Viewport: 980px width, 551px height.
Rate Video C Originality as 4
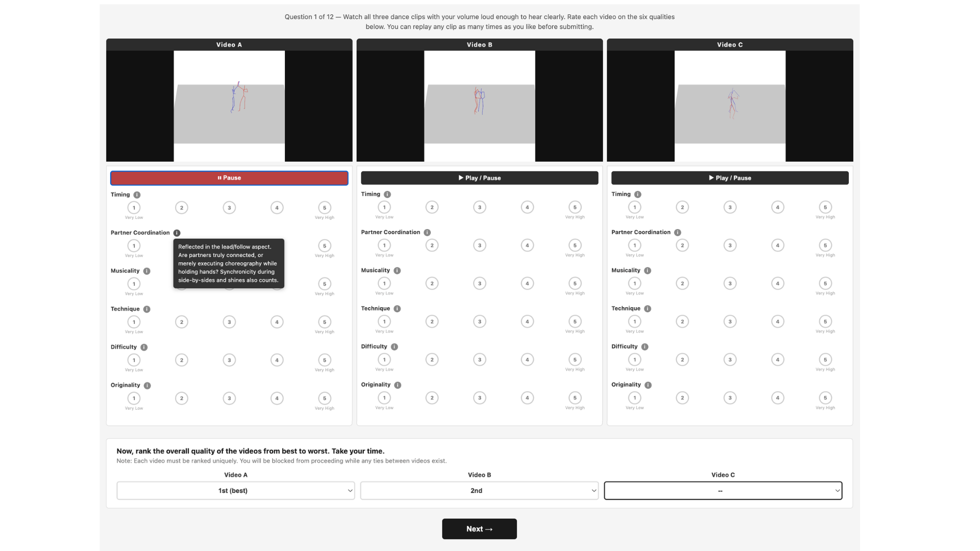point(777,398)
